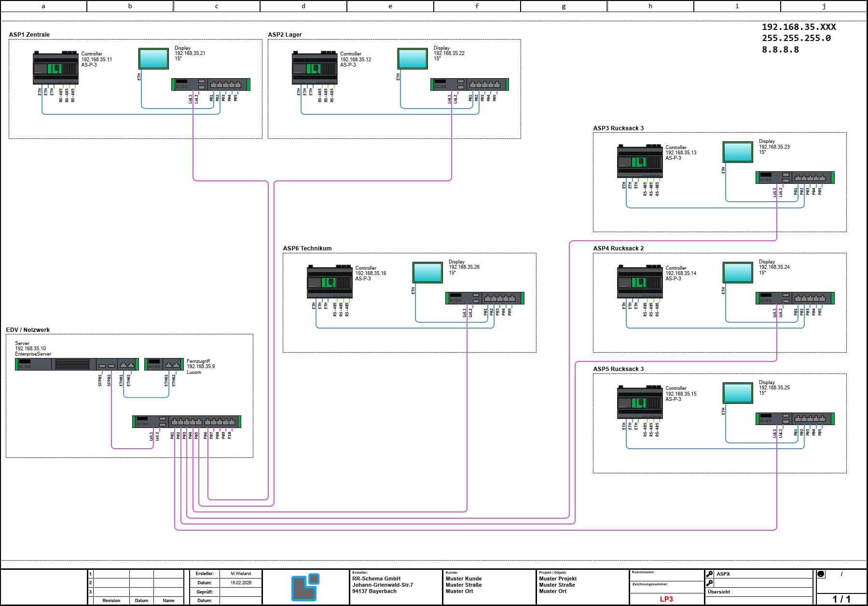
Task: Select the ASP5 display screen icon
Action: (x=738, y=393)
